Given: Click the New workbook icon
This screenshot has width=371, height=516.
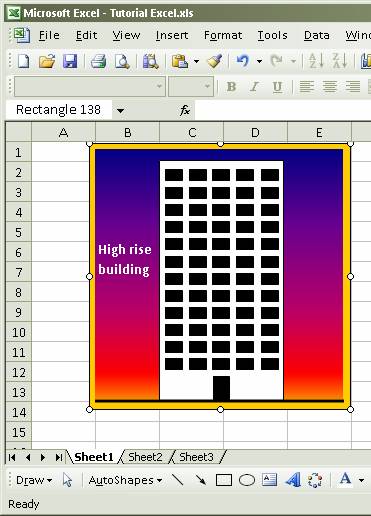Looking at the screenshot, I should 23,61.
